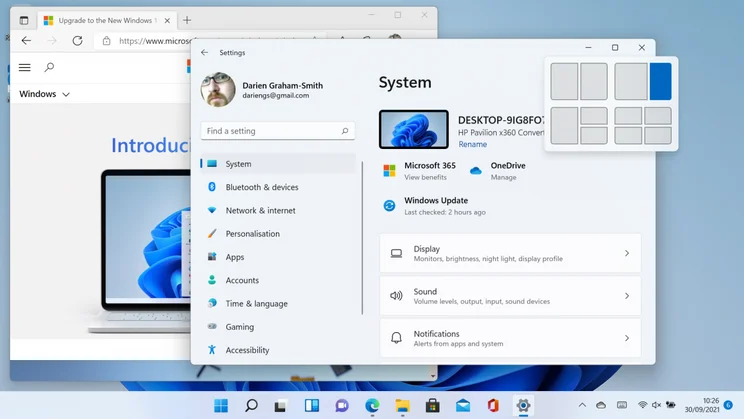744x419 pixels.
Task: Open Microsoft Store from the taskbar
Action: point(432,406)
